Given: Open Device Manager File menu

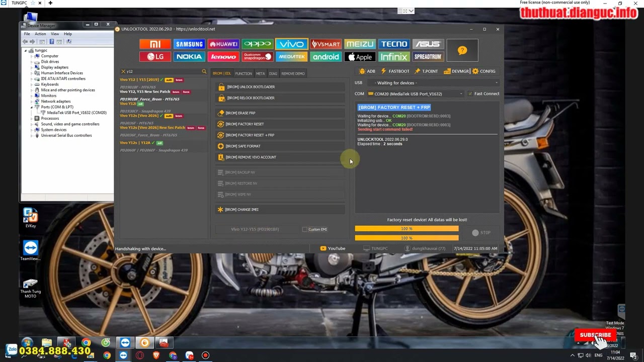Looking at the screenshot, I should tap(27, 34).
